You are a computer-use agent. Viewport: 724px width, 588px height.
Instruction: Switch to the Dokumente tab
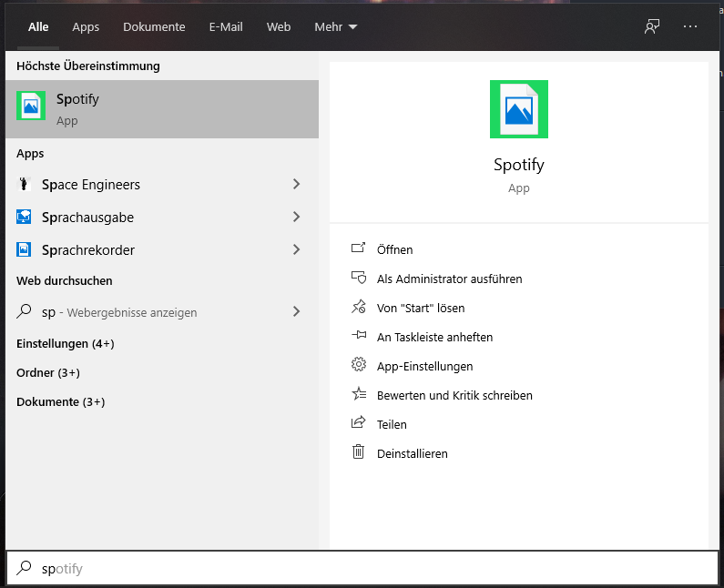click(x=154, y=27)
